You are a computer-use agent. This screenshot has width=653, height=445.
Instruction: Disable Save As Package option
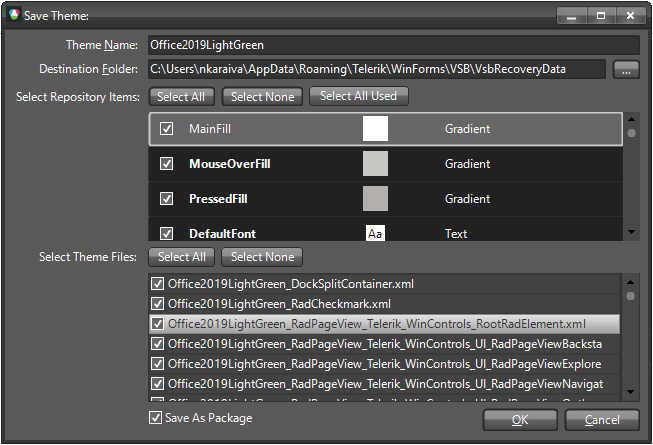tap(155, 418)
